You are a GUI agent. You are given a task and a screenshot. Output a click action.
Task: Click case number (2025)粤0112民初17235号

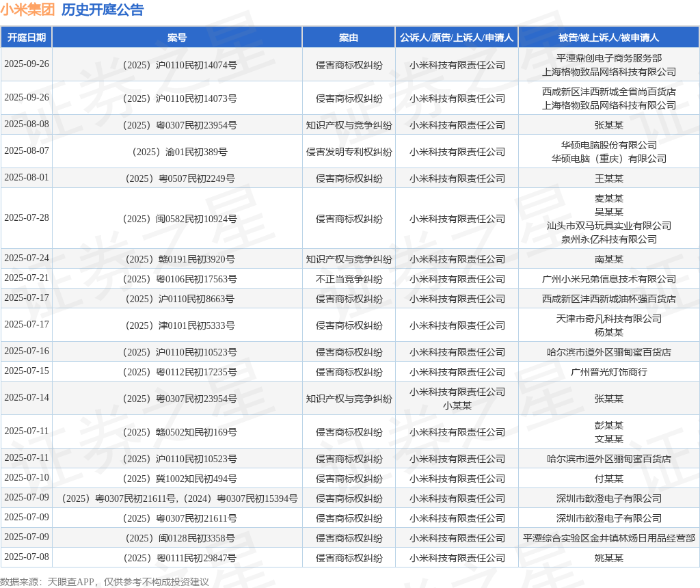[x=180, y=373]
